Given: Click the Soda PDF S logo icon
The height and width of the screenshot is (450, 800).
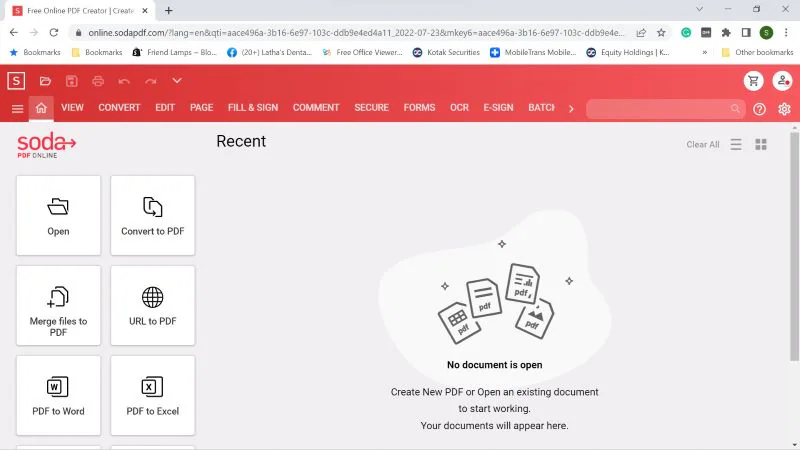Looking at the screenshot, I should (x=16, y=81).
